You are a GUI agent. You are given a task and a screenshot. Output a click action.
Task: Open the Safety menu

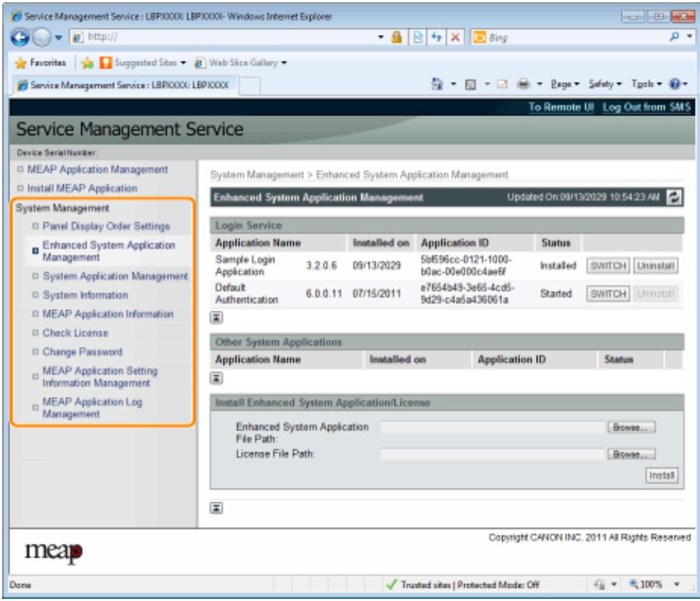[x=605, y=84]
